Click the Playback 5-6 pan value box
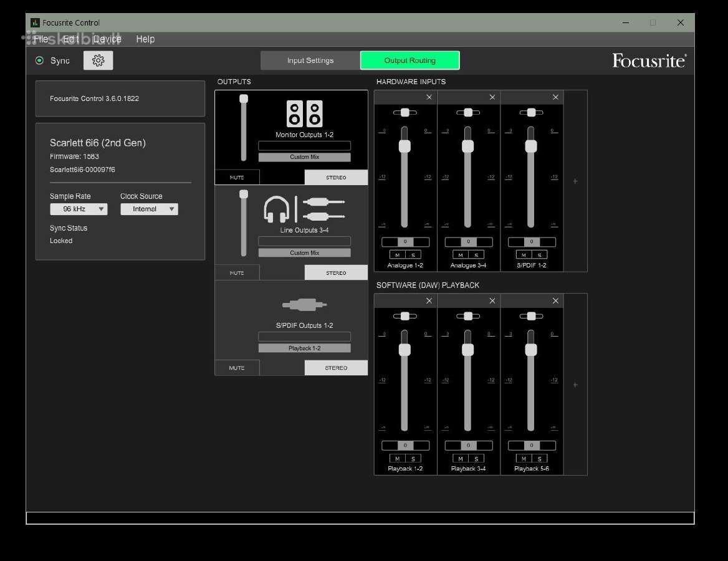This screenshot has height=561, width=728. [x=532, y=445]
